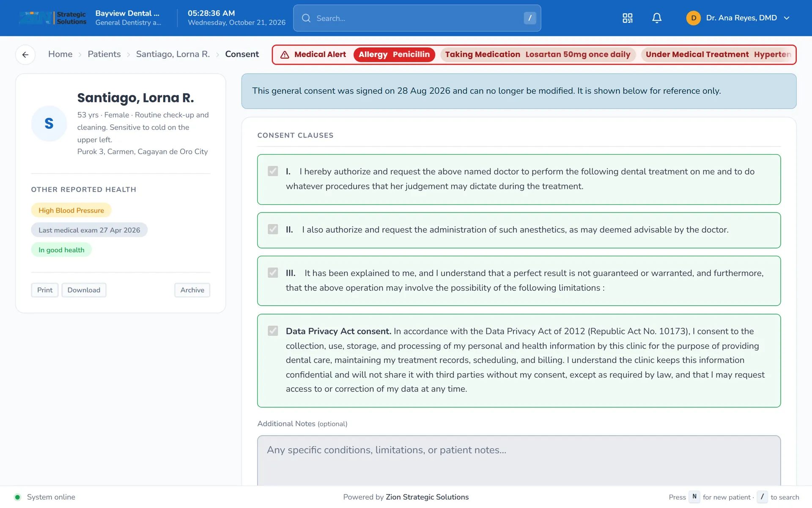Click the orange D user avatar

[693, 18]
